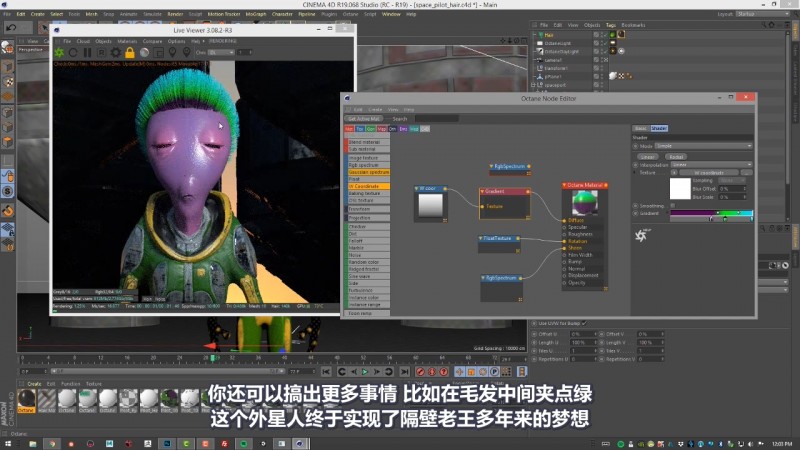This screenshot has width=800, height=450.
Task: Click the clay mode sphere icon
Action: coord(144,53)
